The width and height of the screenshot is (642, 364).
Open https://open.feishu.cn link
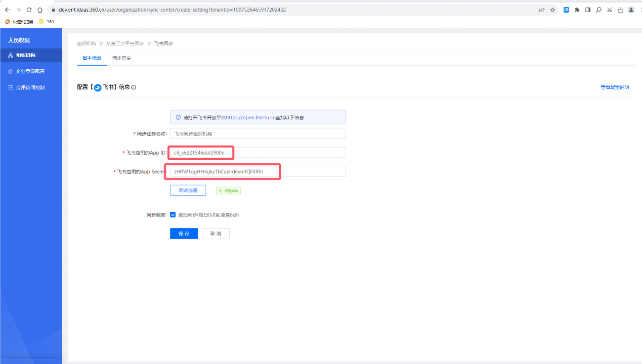click(x=250, y=117)
